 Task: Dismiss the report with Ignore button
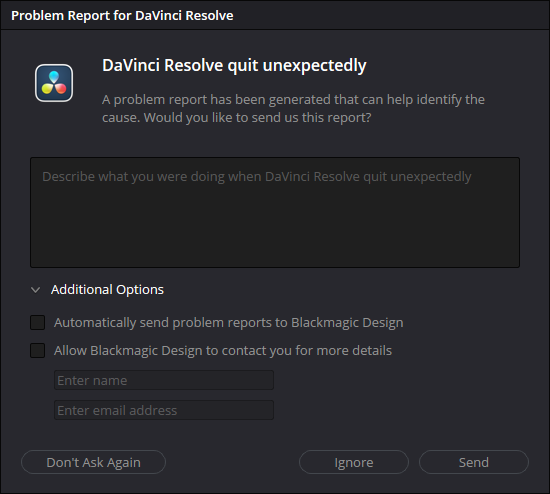pos(354,462)
